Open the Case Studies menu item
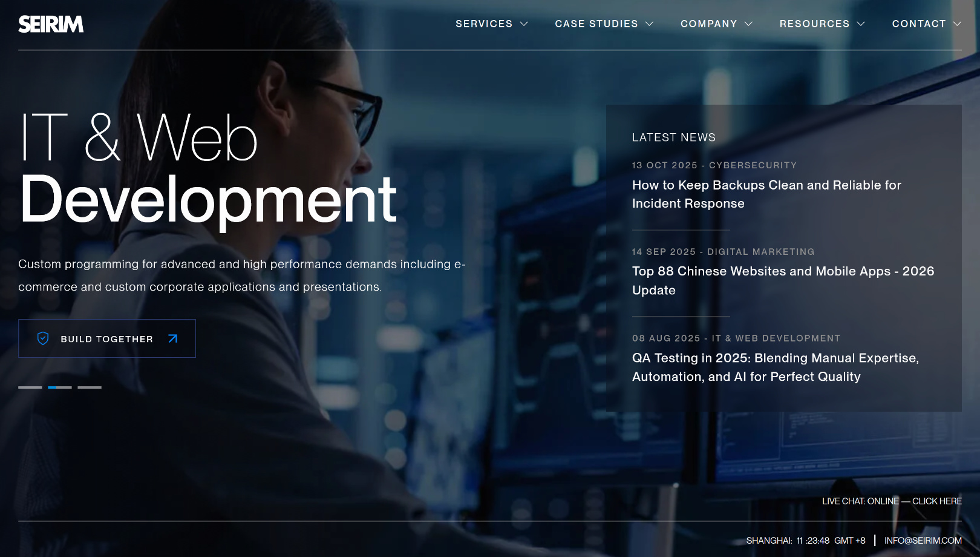Viewport: 980px width, 557px height. tap(596, 24)
